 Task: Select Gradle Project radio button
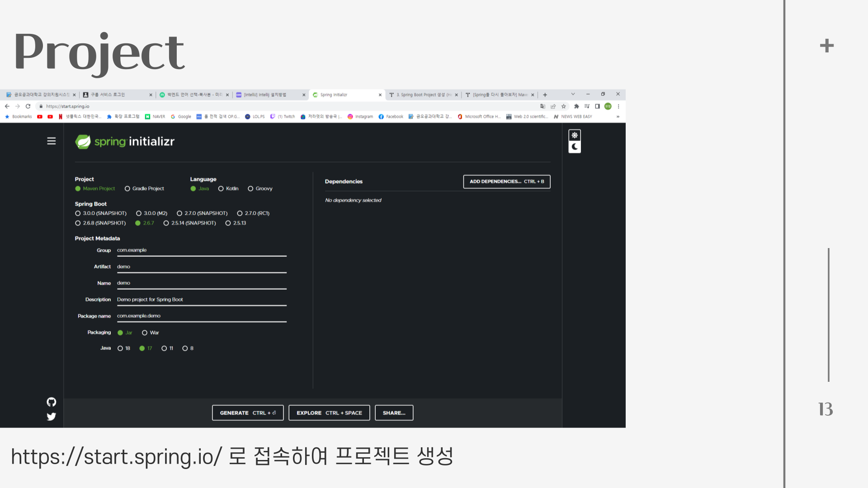pyautogui.click(x=127, y=188)
